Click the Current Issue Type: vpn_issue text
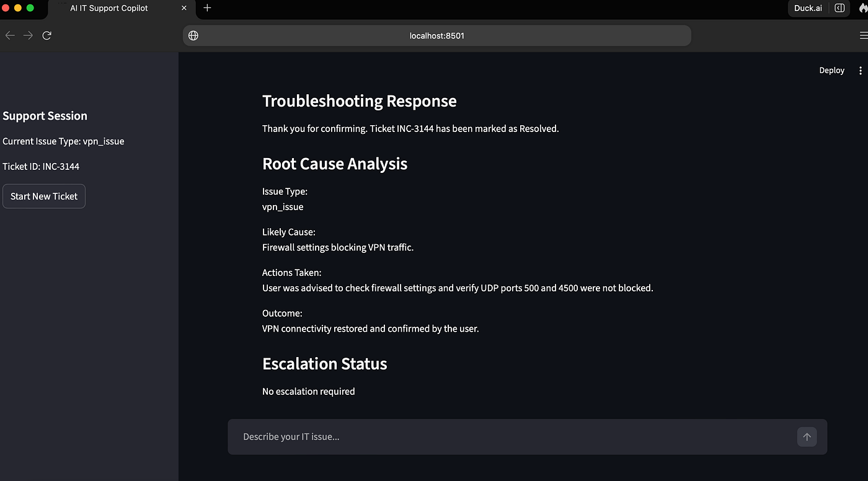The width and height of the screenshot is (868, 481). [63, 141]
